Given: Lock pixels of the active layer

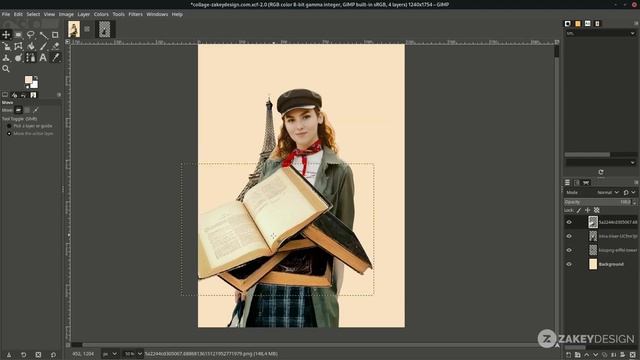Looking at the screenshot, I should 579,210.
